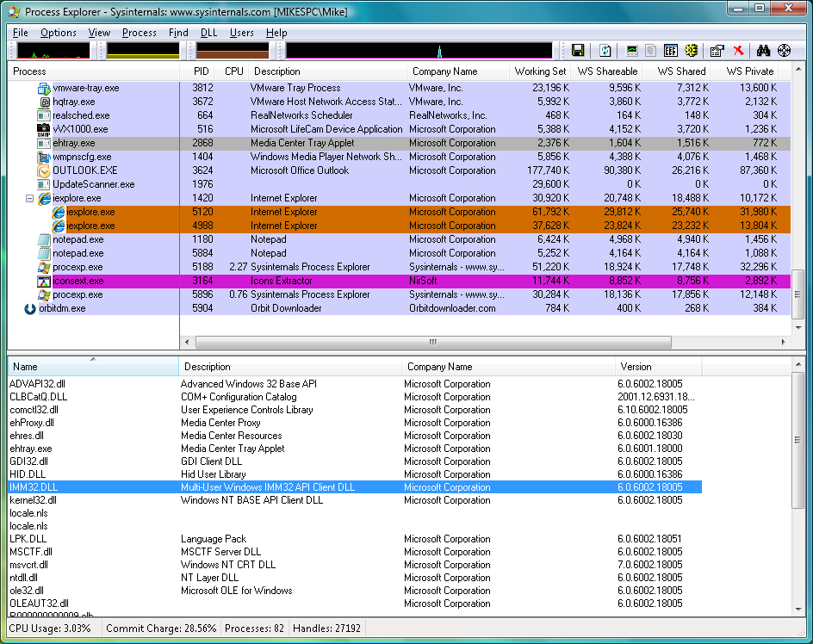
Task: Click the DLL pane vertical scrollbar thumb
Action: (x=798, y=440)
